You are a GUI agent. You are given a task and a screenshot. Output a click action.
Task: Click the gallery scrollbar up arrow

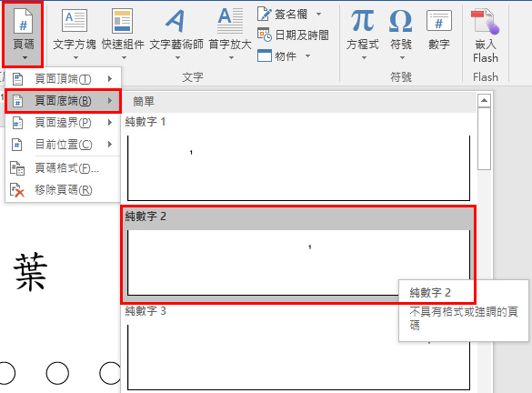pyautogui.click(x=484, y=100)
